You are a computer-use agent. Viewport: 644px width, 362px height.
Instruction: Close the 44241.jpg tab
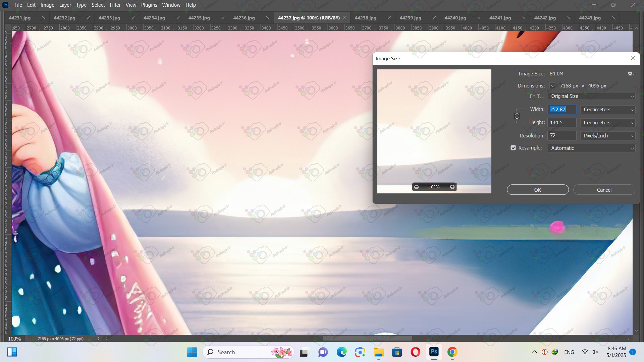(524, 18)
